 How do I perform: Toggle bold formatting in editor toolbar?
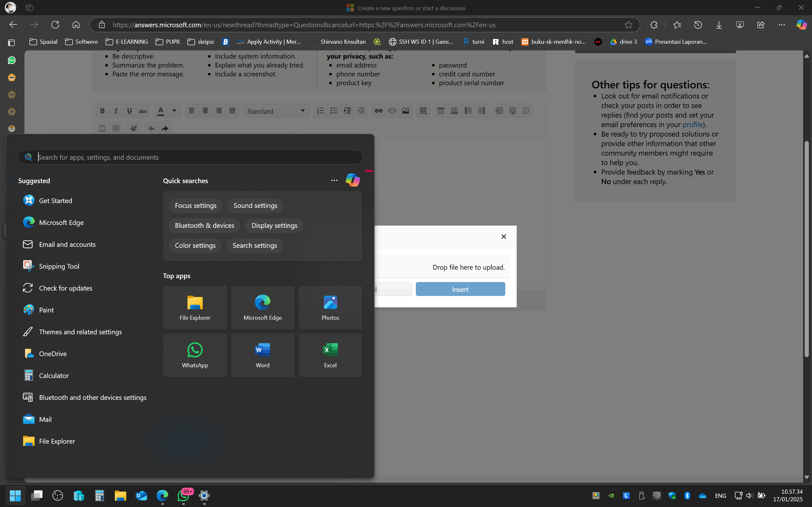point(102,111)
